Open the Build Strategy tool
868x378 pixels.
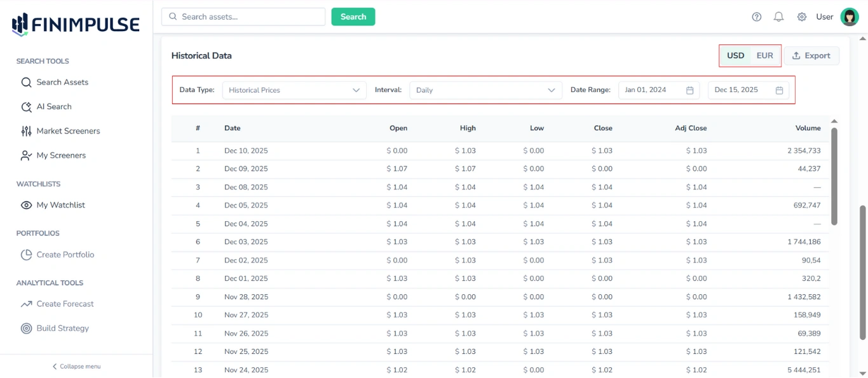[x=64, y=328]
